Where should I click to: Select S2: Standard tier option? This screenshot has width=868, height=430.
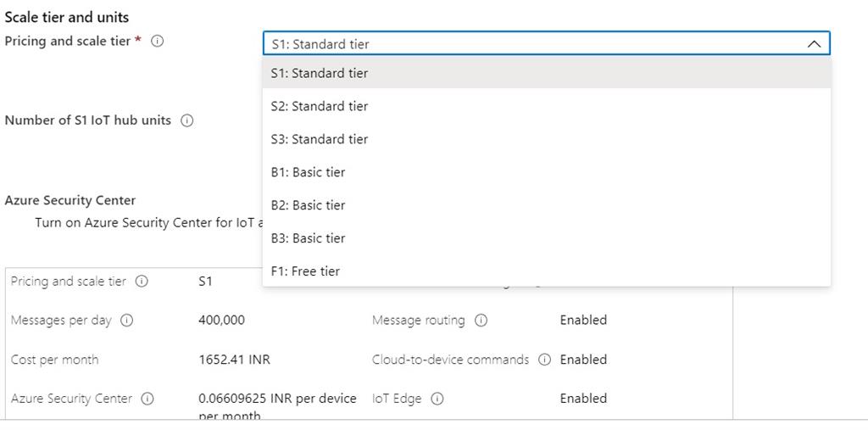(547, 106)
